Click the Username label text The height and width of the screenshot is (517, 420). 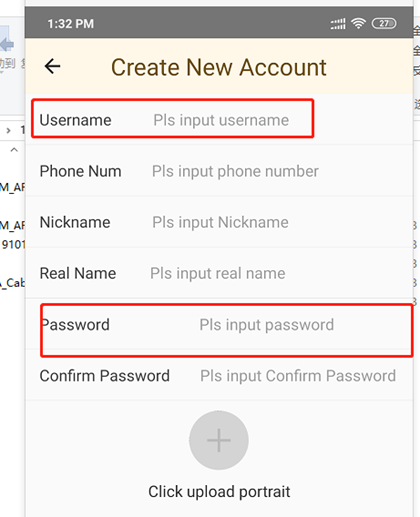tap(75, 120)
